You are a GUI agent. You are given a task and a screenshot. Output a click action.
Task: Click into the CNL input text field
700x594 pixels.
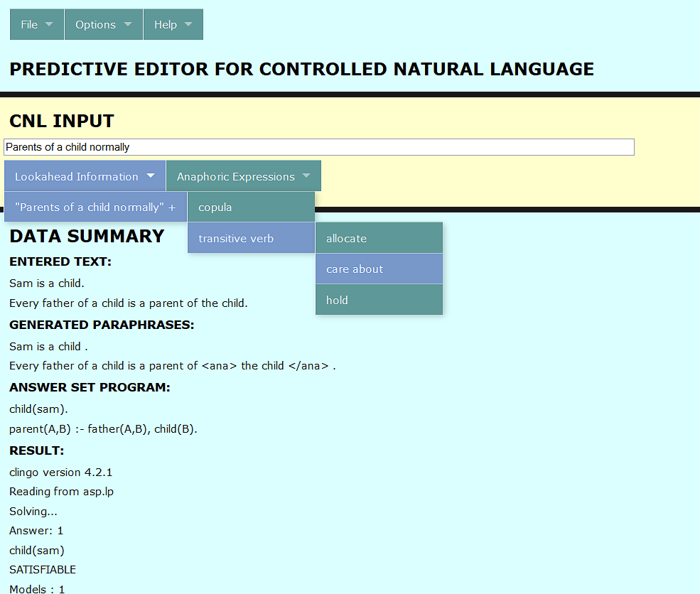coord(318,147)
